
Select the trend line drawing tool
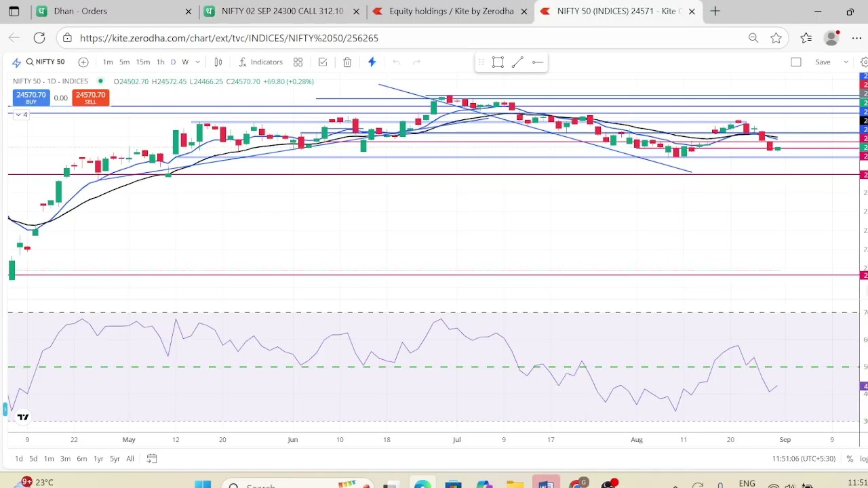point(517,62)
